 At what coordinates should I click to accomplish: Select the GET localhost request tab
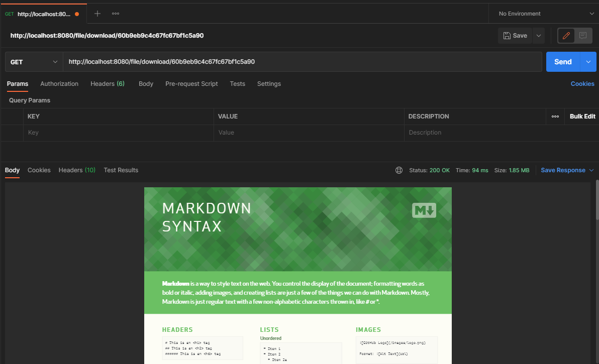(x=43, y=14)
